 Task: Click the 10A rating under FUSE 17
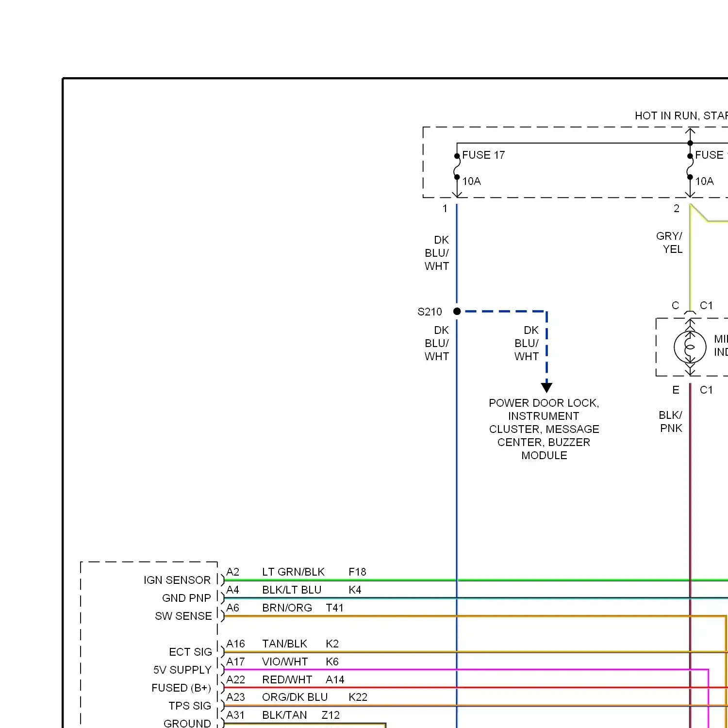pos(471,181)
